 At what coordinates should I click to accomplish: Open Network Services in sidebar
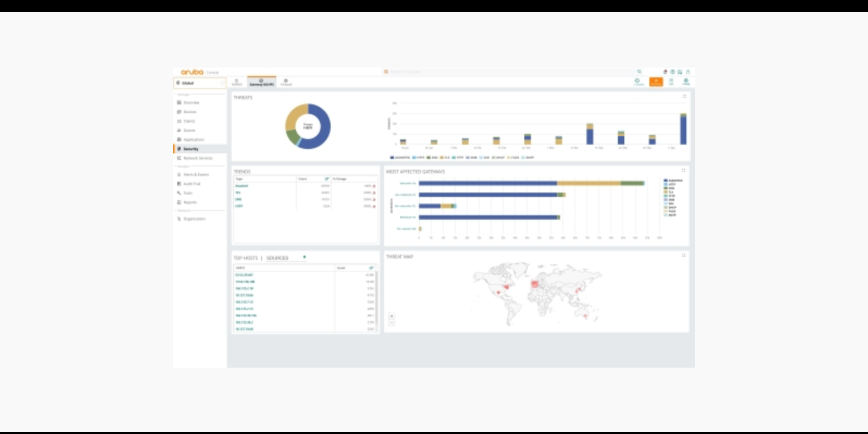(x=199, y=158)
